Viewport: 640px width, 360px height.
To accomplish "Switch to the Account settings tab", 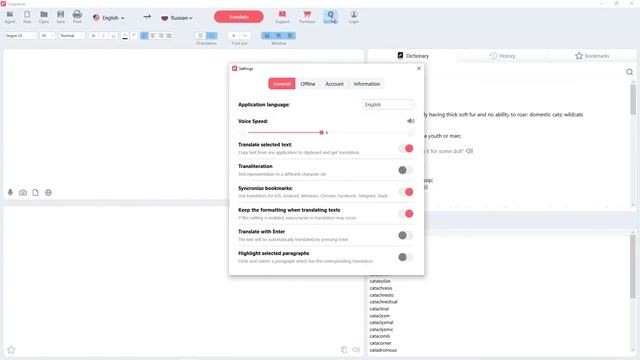I will click(334, 84).
